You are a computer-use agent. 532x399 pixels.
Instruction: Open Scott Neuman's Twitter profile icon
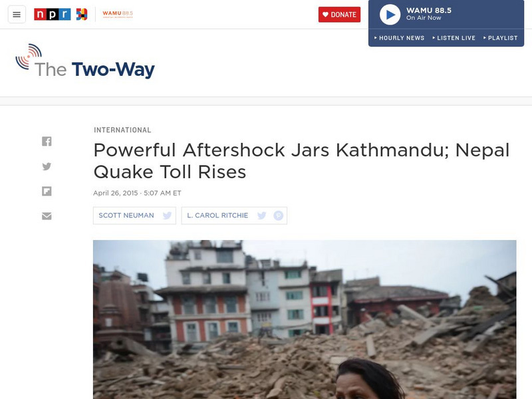click(x=167, y=215)
